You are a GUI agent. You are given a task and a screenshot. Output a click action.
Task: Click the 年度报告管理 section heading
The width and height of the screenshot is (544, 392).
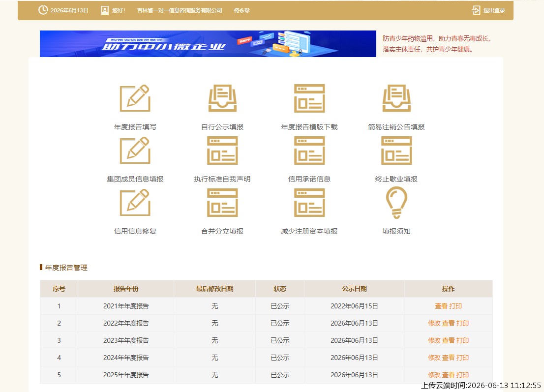[66, 268]
